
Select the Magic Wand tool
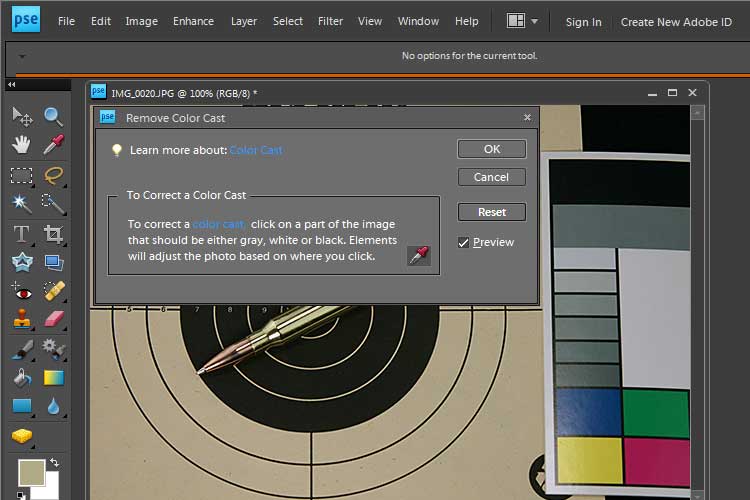click(22, 204)
